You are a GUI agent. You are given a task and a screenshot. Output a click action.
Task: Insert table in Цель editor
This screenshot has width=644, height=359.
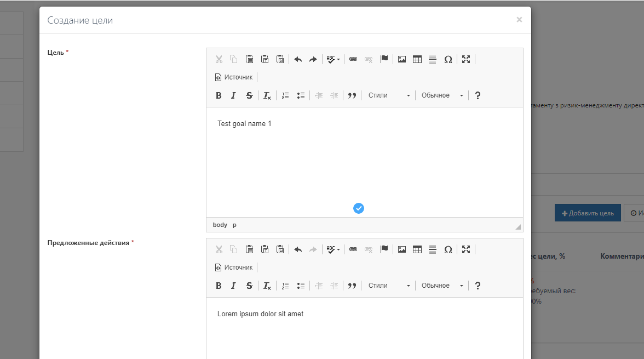[417, 59]
